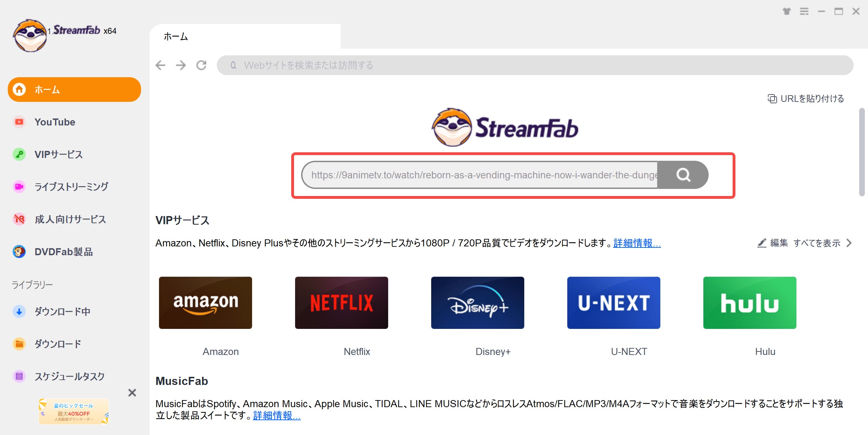Select the ホーム tab at top
This screenshot has height=435, width=868.
click(x=245, y=36)
